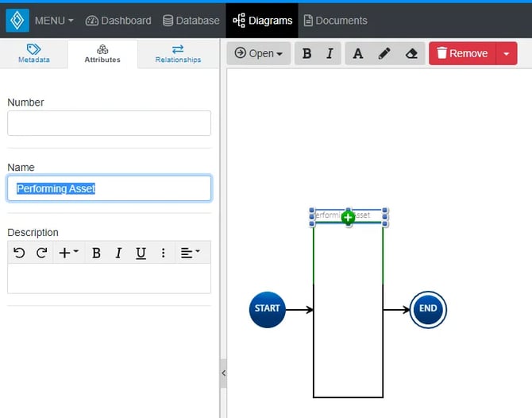This screenshot has width=532, height=418.
Task: Open the Database section
Action: click(x=191, y=21)
